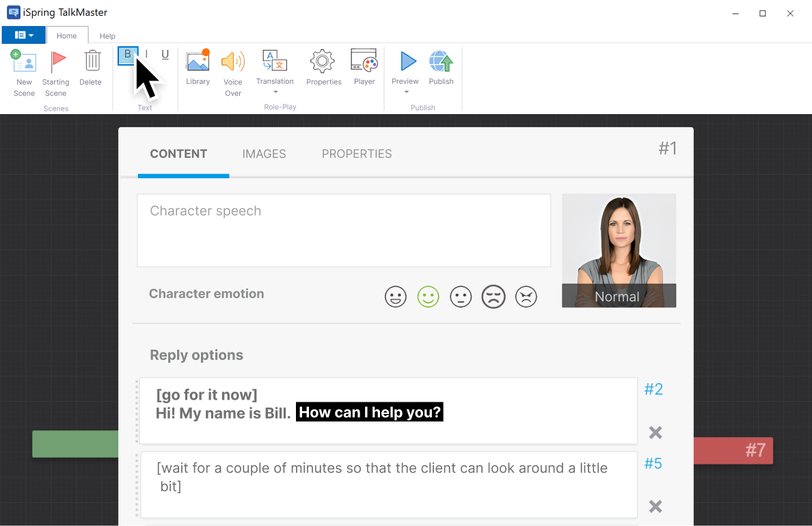Image resolution: width=812 pixels, height=526 pixels.
Task: Set the Starting Scene flag
Action: tap(56, 73)
